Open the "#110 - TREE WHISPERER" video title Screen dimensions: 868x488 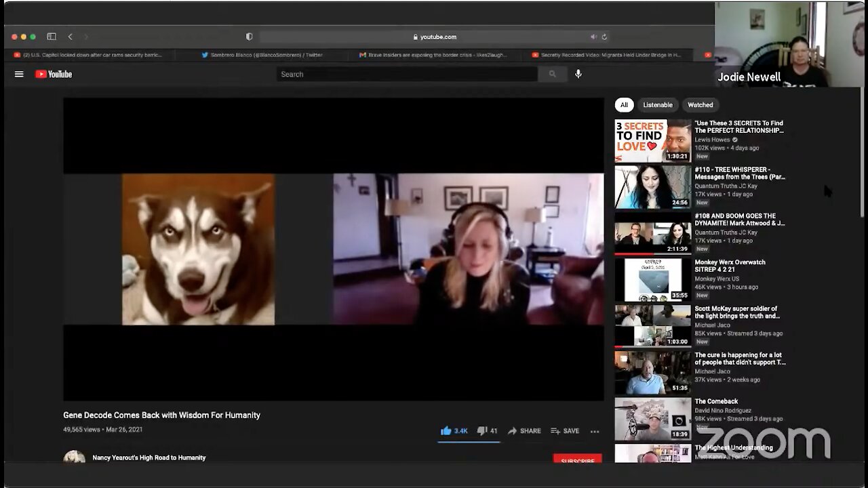click(x=740, y=174)
